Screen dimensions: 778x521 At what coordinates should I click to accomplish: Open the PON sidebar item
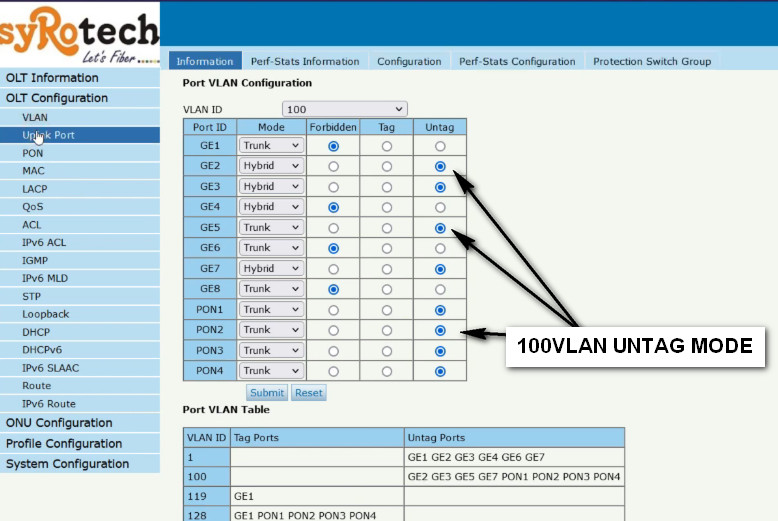(33, 153)
